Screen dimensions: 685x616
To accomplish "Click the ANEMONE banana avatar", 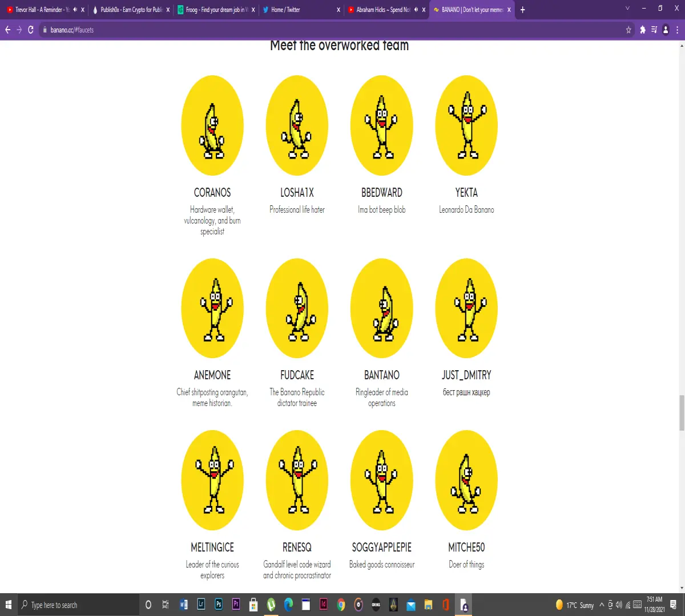I will (212, 308).
